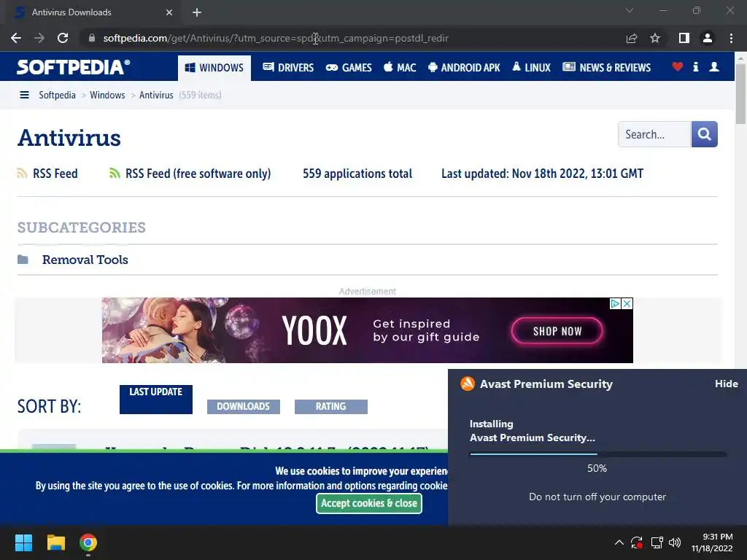Click the Removal Tools folder icon
This screenshot has height=560, width=747.
coord(23,260)
